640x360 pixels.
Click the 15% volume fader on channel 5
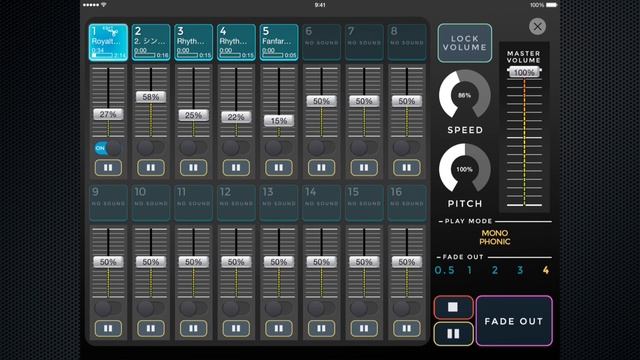pos(279,121)
